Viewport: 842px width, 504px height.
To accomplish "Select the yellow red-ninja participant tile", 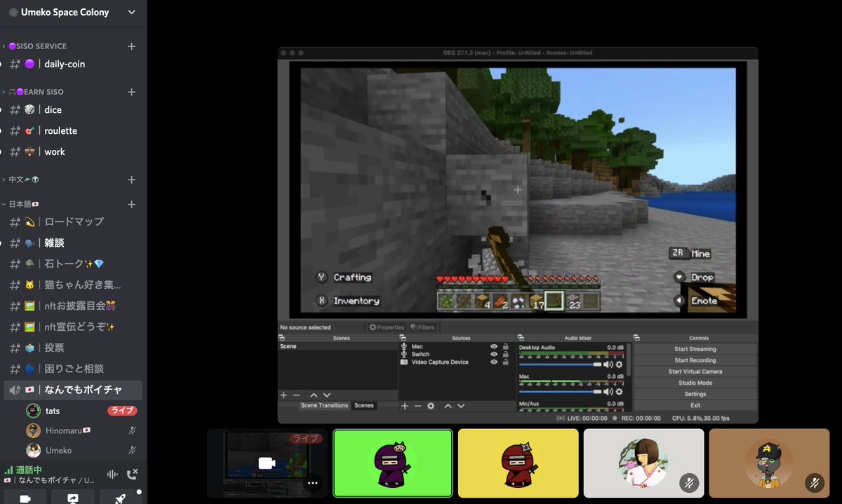I will click(x=518, y=463).
